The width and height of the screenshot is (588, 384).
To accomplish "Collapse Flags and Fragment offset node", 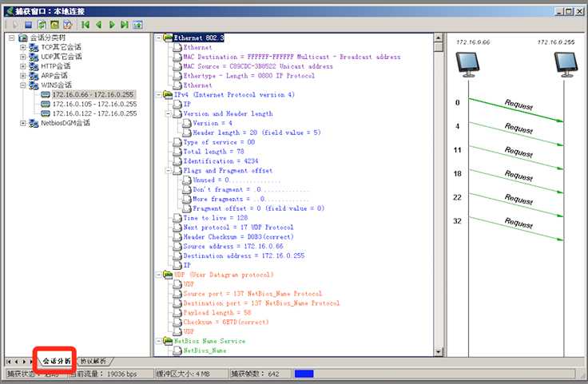I will tap(169, 171).
